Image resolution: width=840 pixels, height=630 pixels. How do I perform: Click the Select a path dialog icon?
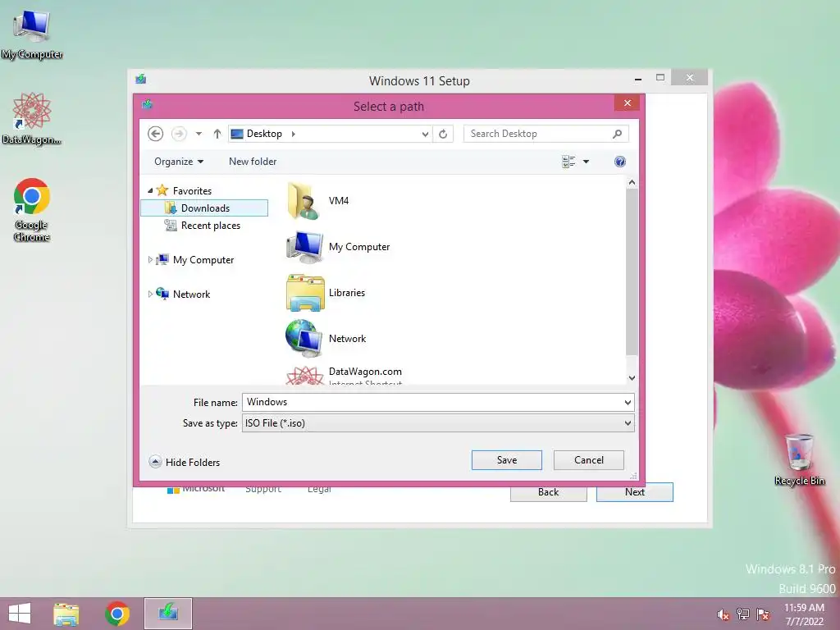pyautogui.click(x=148, y=104)
